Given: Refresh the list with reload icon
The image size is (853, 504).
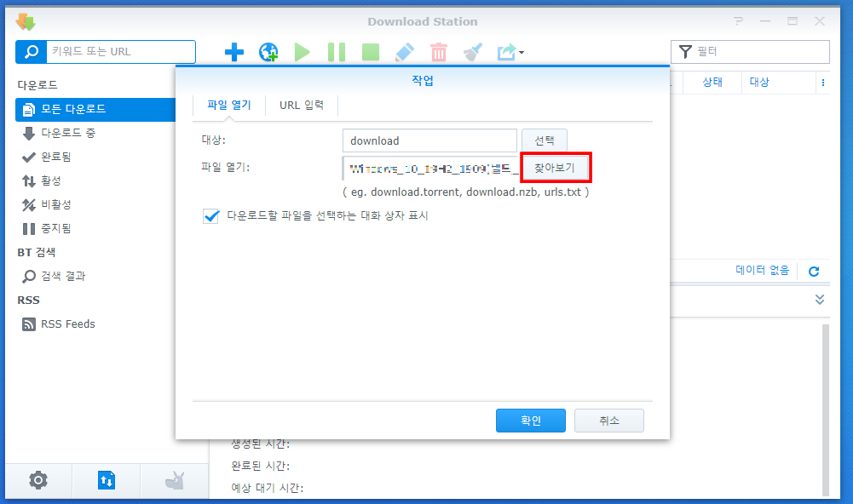Looking at the screenshot, I should pos(814,272).
